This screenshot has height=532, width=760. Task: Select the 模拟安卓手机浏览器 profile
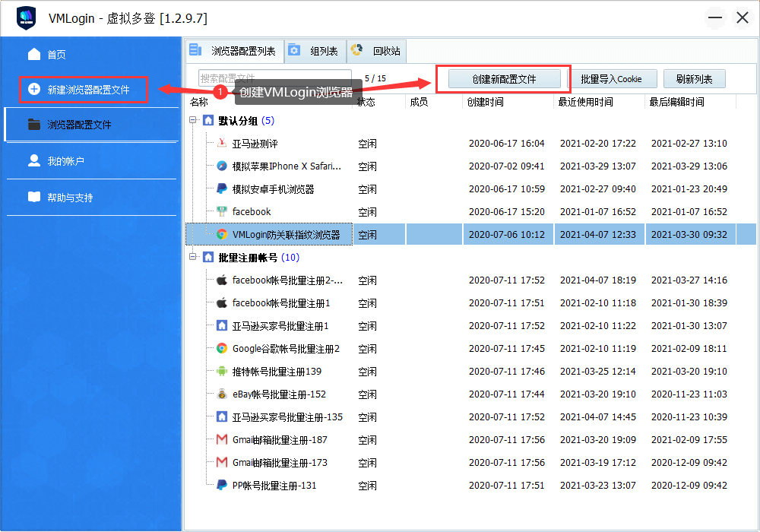point(273,189)
